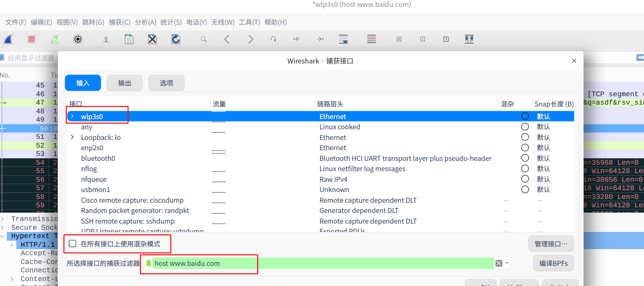Screen dimensions: 644x286
Task: Jump to a specific packet icon
Action: (x=273, y=39)
